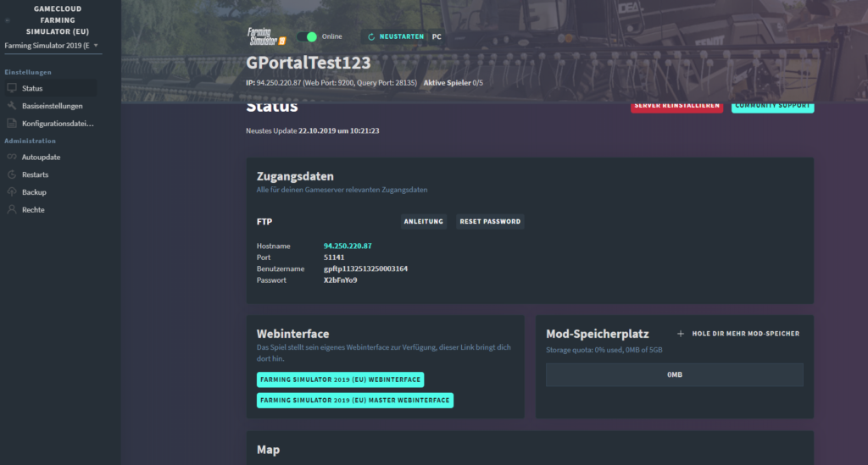The image size is (868, 465).
Task: Click the Farming Simulator 19 logo
Action: 266,36
